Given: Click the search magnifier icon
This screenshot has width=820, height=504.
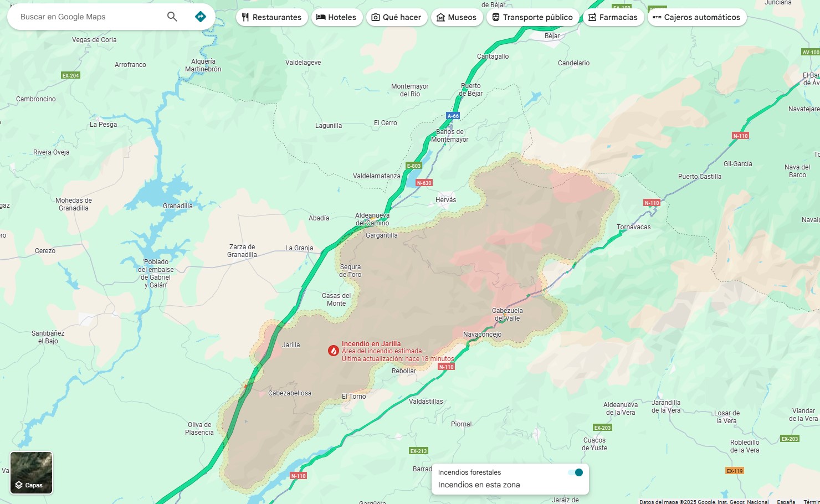Looking at the screenshot, I should 172,17.
